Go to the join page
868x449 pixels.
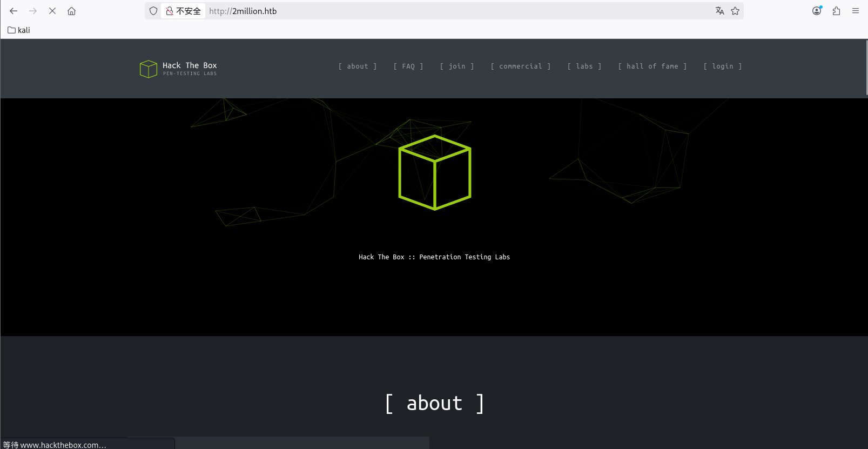(457, 66)
